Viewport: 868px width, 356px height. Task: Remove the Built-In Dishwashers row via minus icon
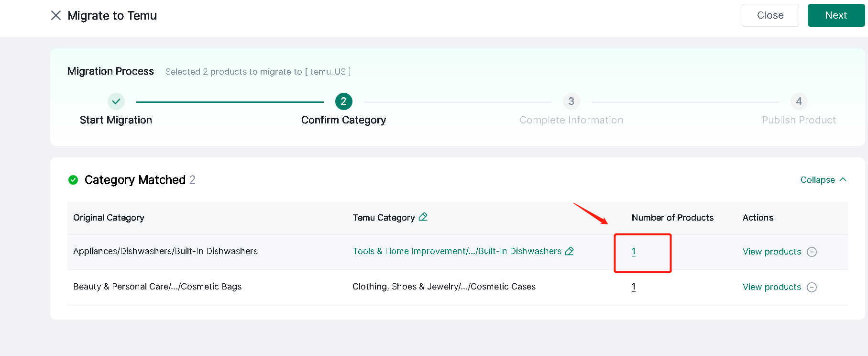coord(812,252)
